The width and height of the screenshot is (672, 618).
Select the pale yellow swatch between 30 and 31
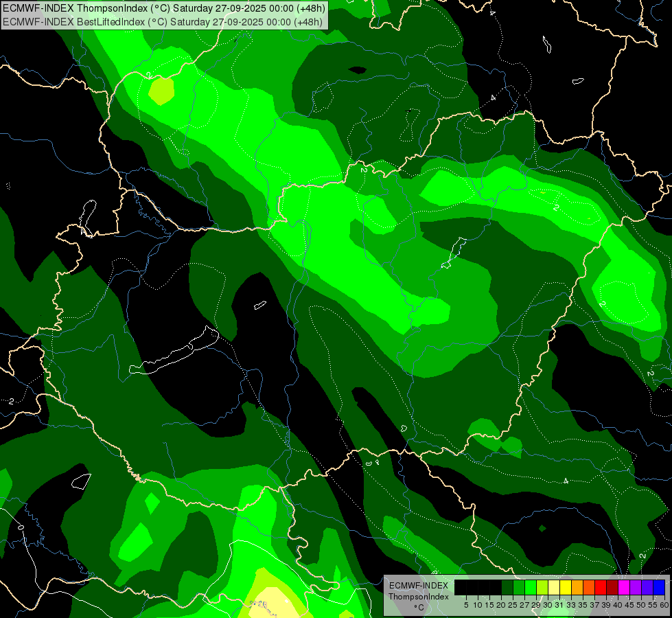(x=554, y=587)
